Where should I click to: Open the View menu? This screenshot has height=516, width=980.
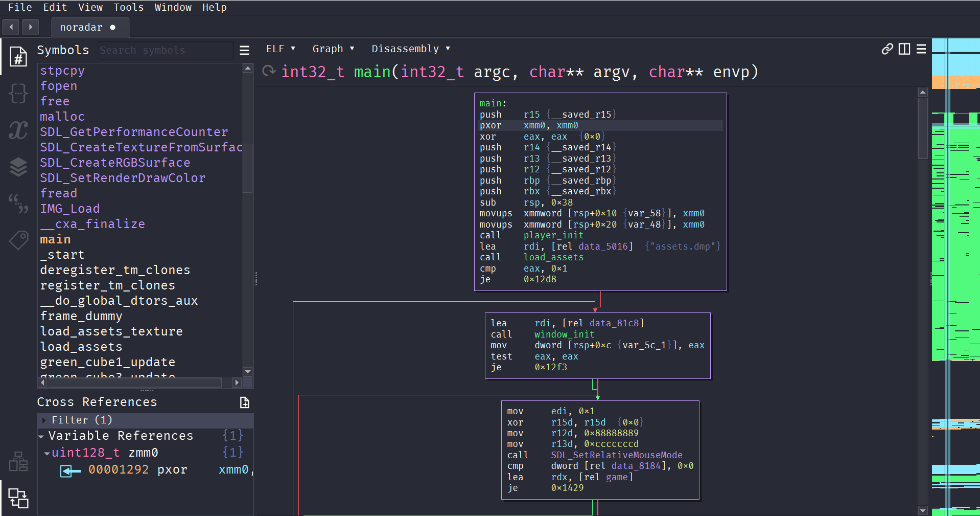(x=90, y=7)
